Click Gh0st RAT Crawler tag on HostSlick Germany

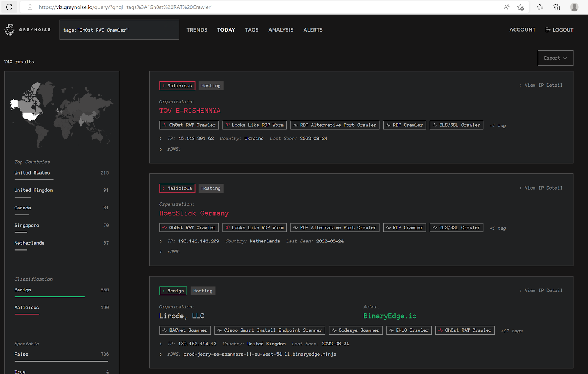(189, 227)
